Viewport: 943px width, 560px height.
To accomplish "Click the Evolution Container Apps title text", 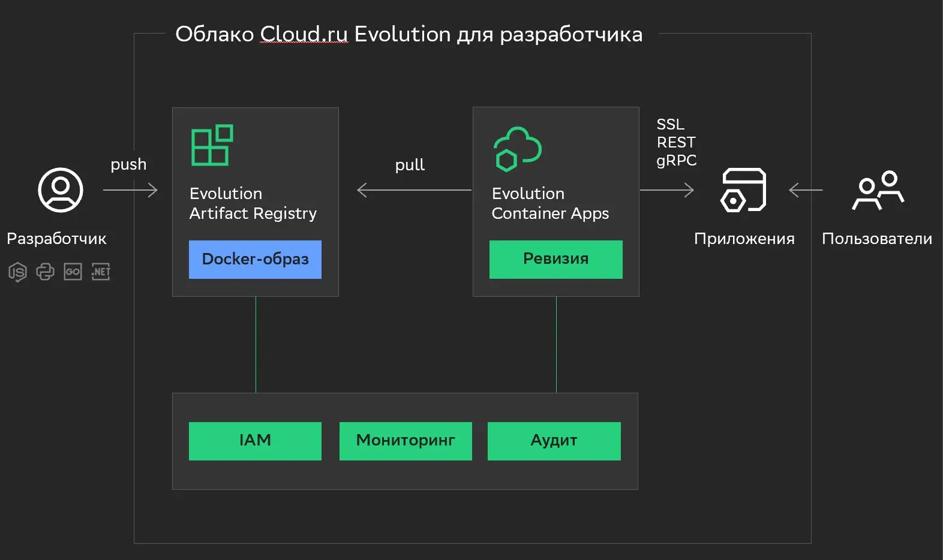I will click(x=550, y=203).
